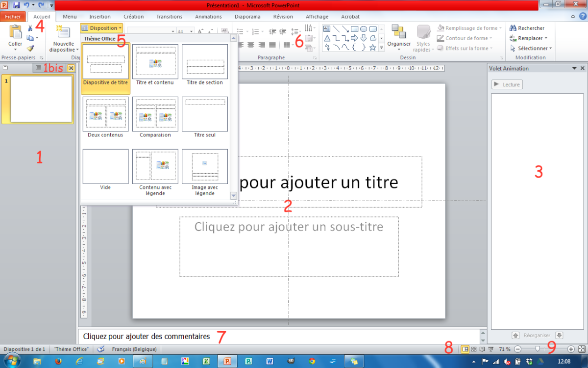Click the spell check icon in status bar
588x368 pixels.
(101, 349)
